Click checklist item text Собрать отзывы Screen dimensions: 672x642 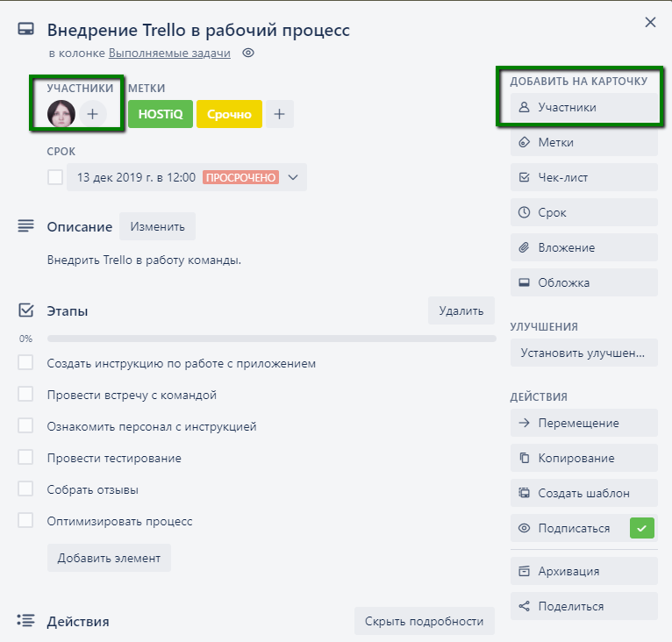pos(93,489)
